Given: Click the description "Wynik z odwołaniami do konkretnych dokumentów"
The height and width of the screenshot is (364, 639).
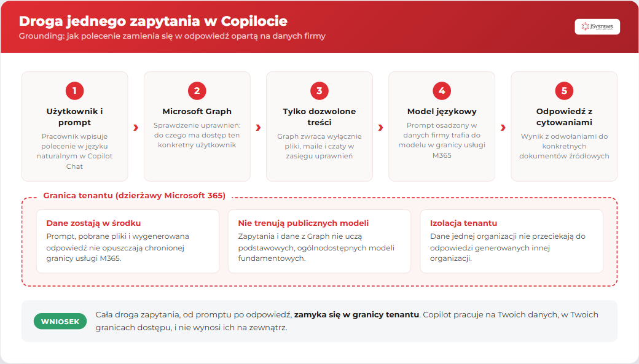Looking at the screenshot, I should point(564,146).
